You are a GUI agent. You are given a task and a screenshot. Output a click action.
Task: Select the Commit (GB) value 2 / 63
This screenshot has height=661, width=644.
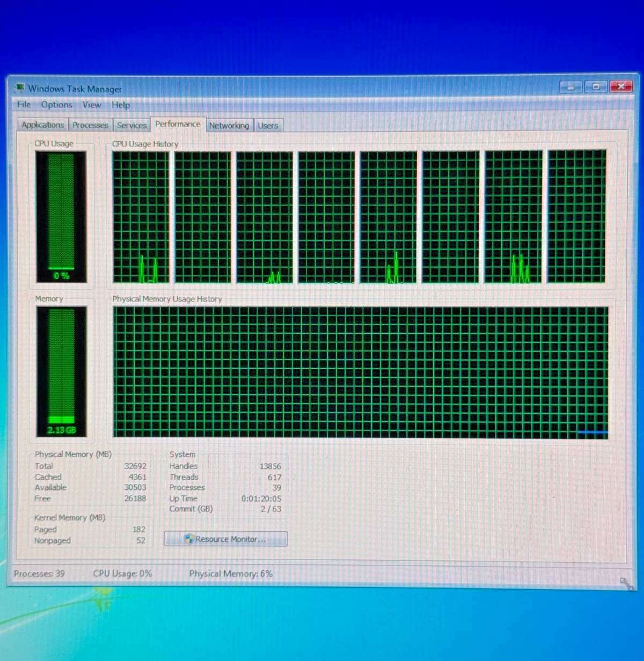pos(271,509)
